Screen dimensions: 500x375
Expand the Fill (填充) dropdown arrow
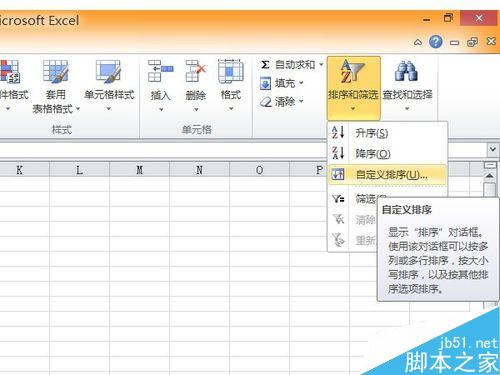pos(301,83)
